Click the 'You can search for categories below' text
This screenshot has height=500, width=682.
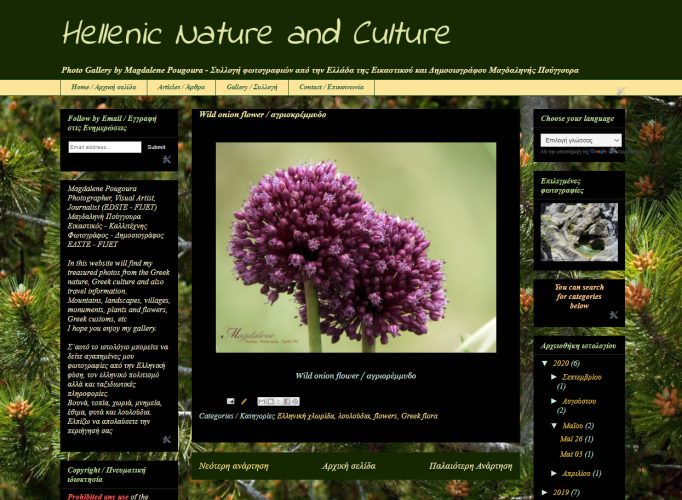pos(579,297)
